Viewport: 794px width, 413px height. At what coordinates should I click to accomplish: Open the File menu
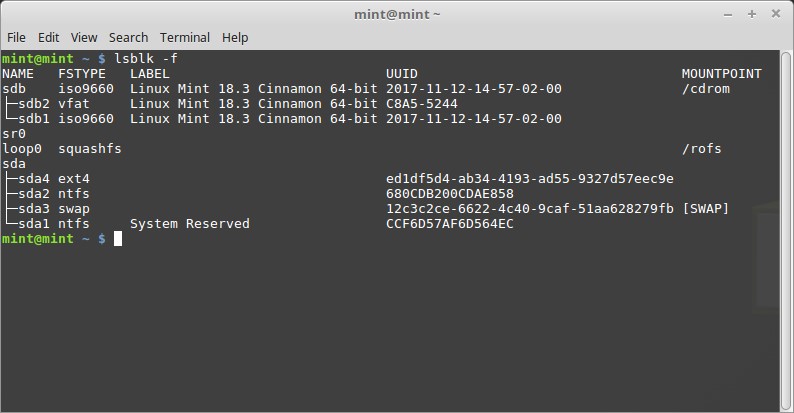pos(16,37)
